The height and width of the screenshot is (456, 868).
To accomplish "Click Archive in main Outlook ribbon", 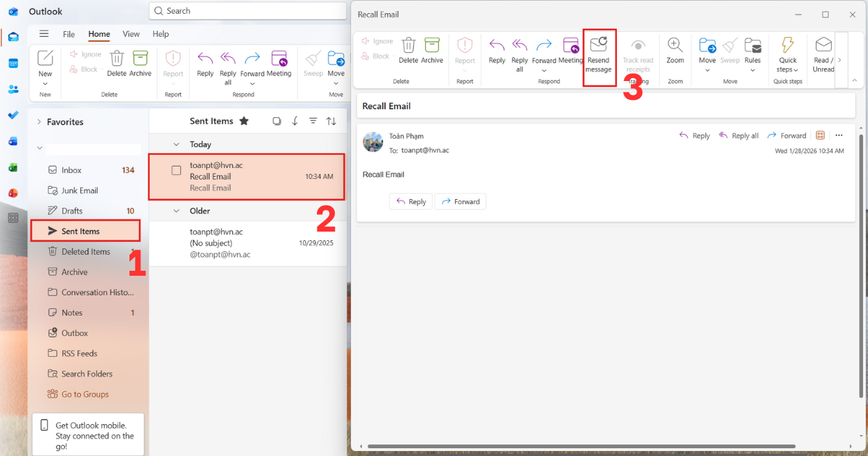I will [140, 63].
